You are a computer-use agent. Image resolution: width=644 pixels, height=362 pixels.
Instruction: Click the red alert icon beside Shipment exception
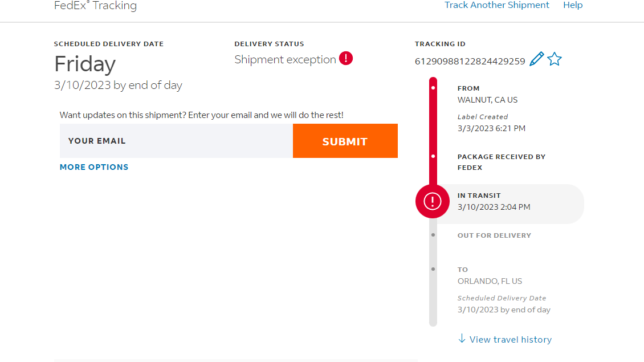(346, 59)
